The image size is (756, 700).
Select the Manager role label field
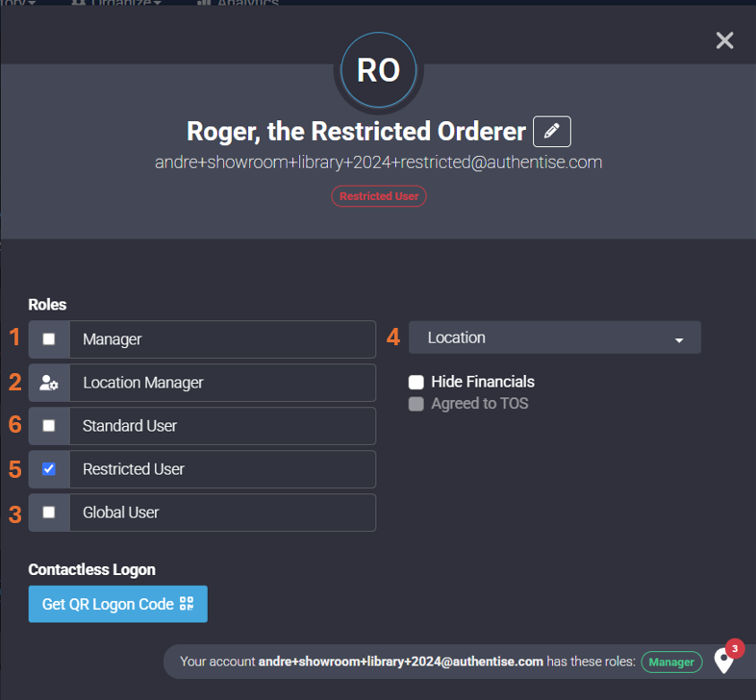coord(222,339)
